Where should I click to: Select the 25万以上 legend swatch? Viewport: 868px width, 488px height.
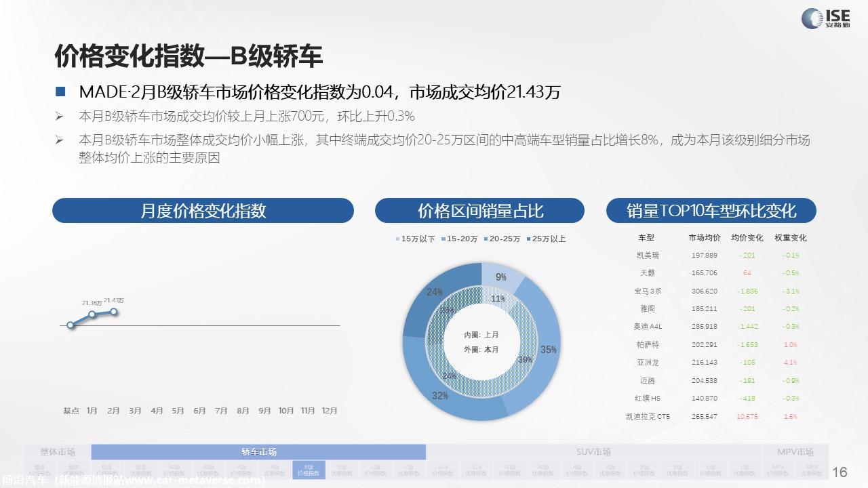coord(529,239)
